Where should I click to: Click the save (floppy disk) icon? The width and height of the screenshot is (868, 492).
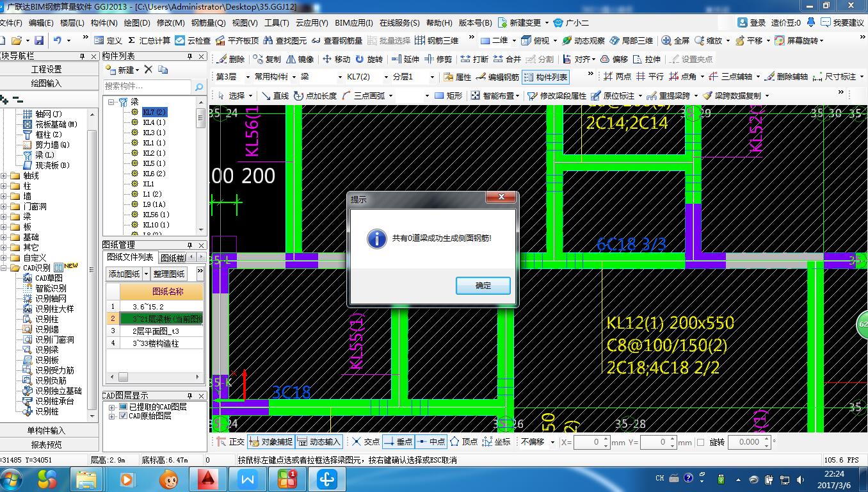tap(39, 40)
